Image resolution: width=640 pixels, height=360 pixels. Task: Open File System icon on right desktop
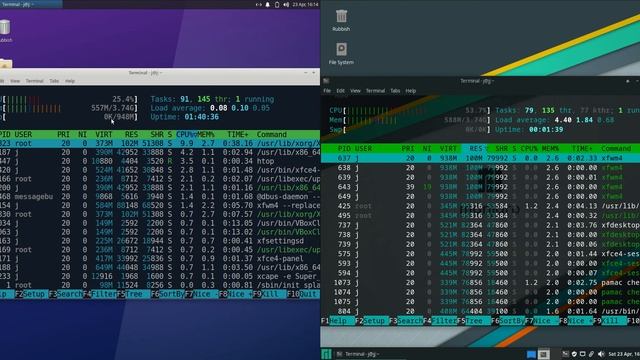click(341, 53)
